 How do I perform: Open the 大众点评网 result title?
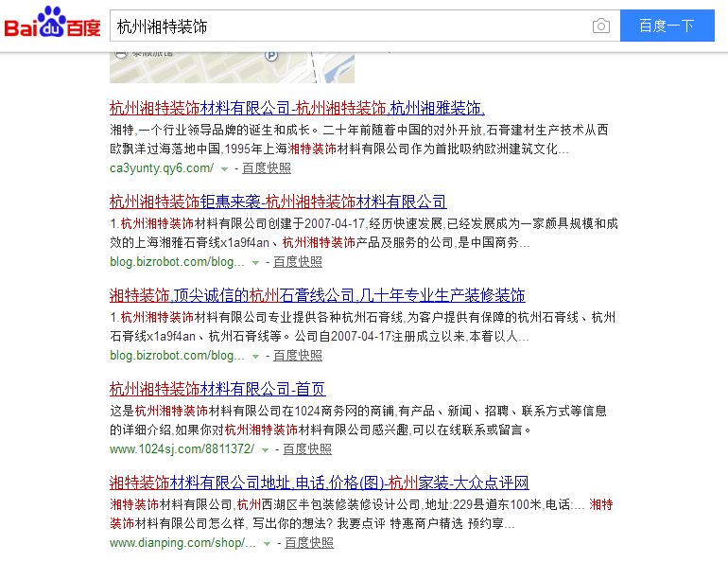coord(319,483)
